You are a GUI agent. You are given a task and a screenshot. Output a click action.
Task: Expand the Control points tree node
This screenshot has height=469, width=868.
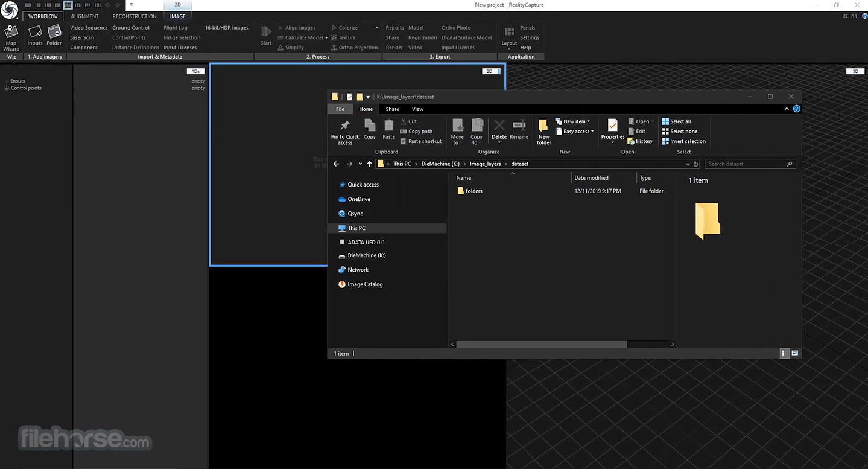[x=7, y=88]
